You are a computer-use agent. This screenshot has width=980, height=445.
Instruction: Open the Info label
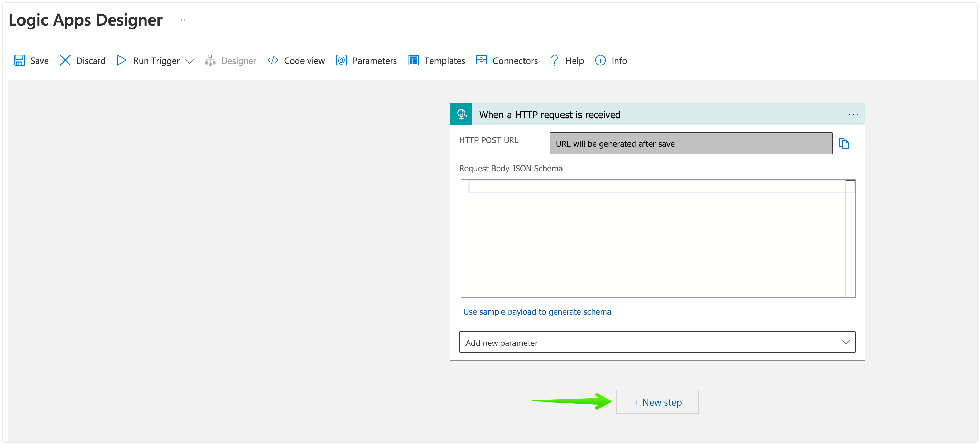pos(619,60)
